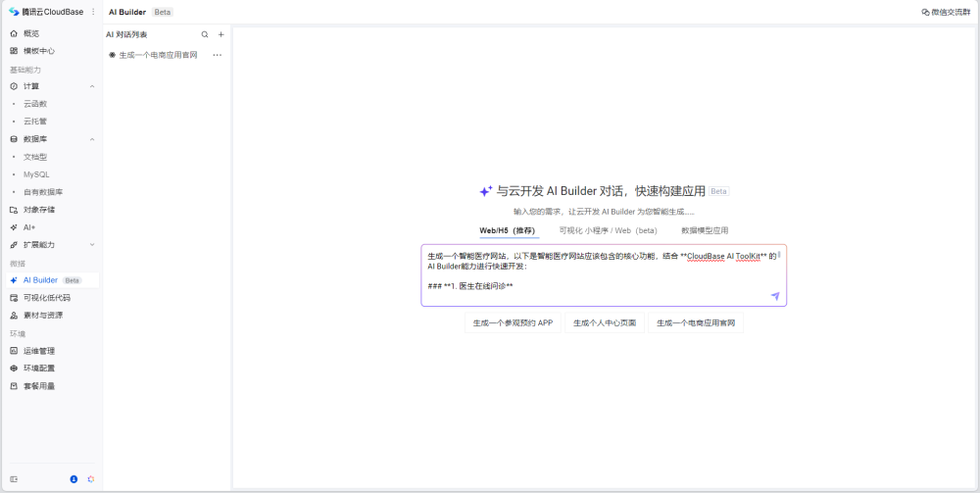Click the 生成一个电商应用官网 suggestion button
The width and height of the screenshot is (980, 493).
(696, 323)
